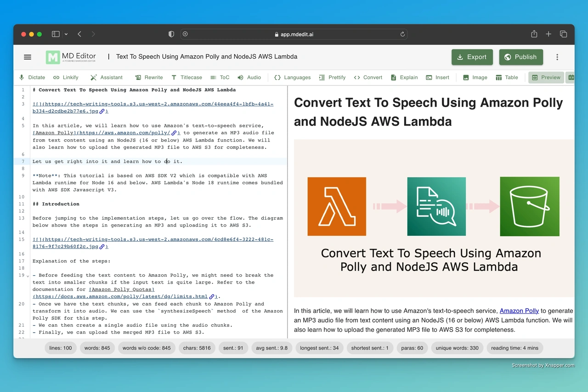
Task: Click the cut-off icon after Preview
Action: (571, 77)
